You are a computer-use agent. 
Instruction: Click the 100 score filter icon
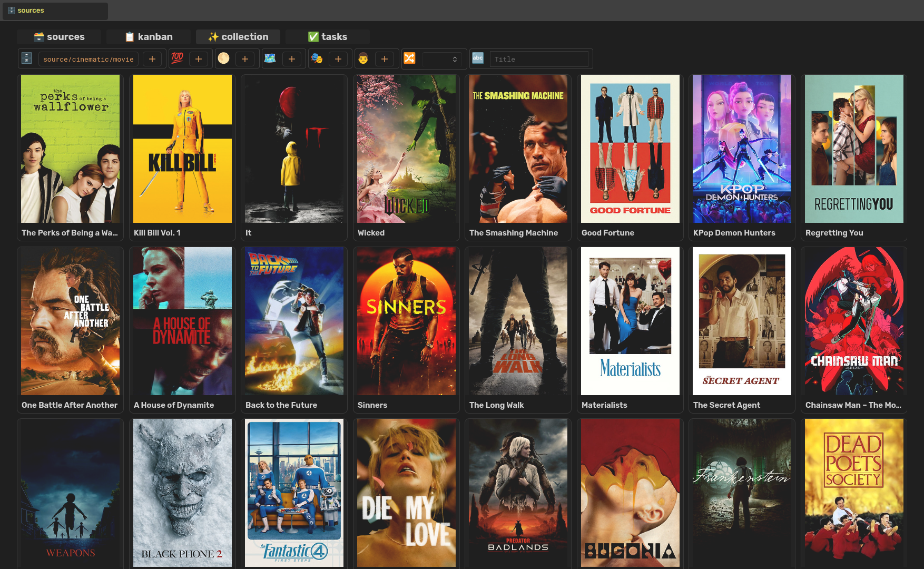[x=178, y=58]
